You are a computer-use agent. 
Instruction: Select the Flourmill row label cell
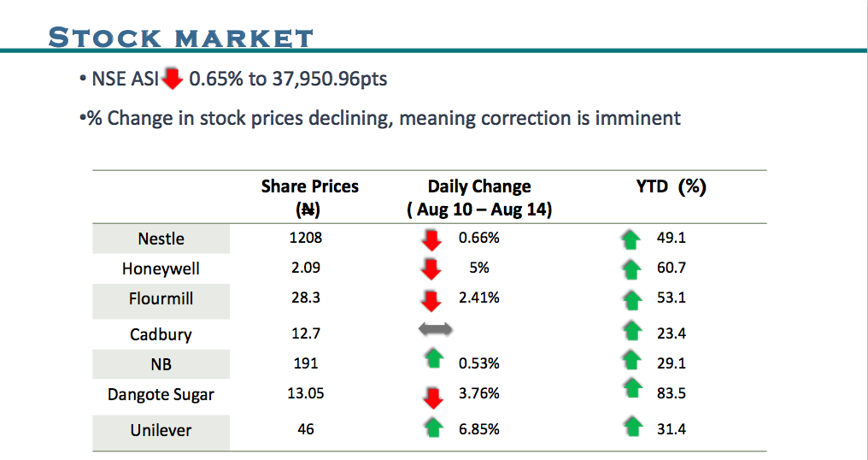(161, 298)
